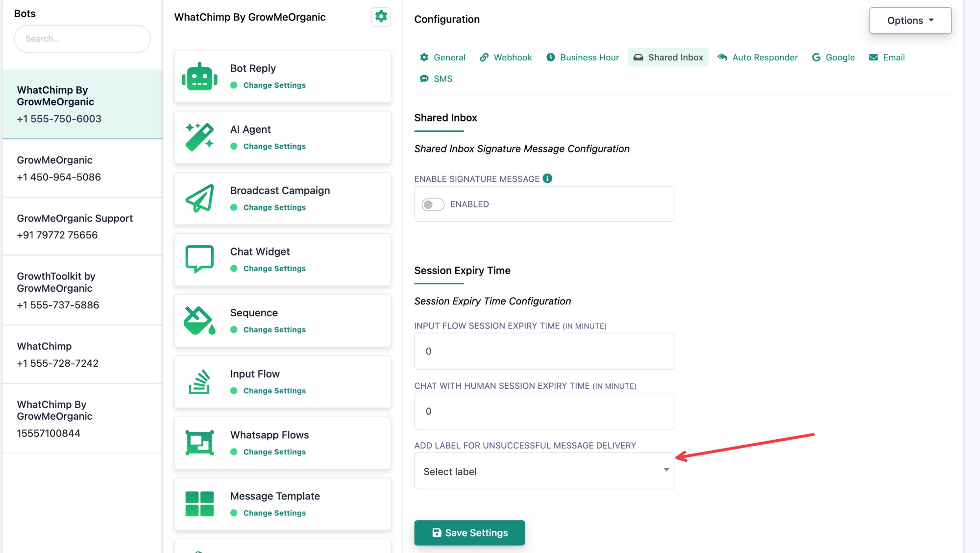This screenshot has height=553, width=980.
Task: Click Change Settings under Input Flow
Action: 274,391
